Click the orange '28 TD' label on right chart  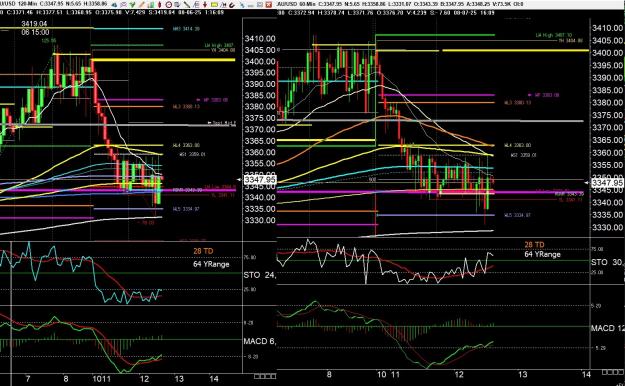(x=534, y=244)
